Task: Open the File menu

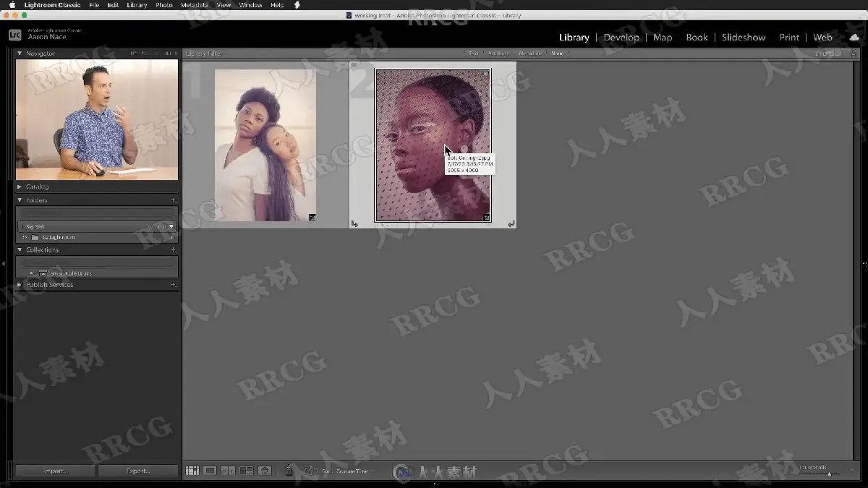Action: click(x=94, y=5)
